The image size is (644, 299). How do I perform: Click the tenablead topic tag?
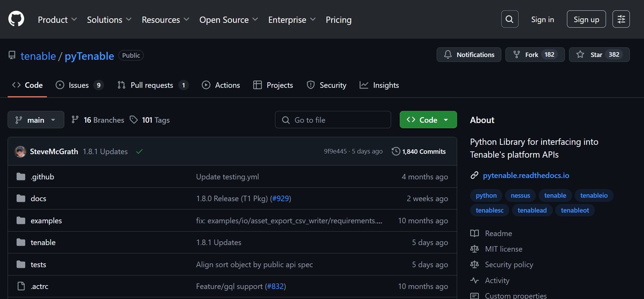coord(532,210)
